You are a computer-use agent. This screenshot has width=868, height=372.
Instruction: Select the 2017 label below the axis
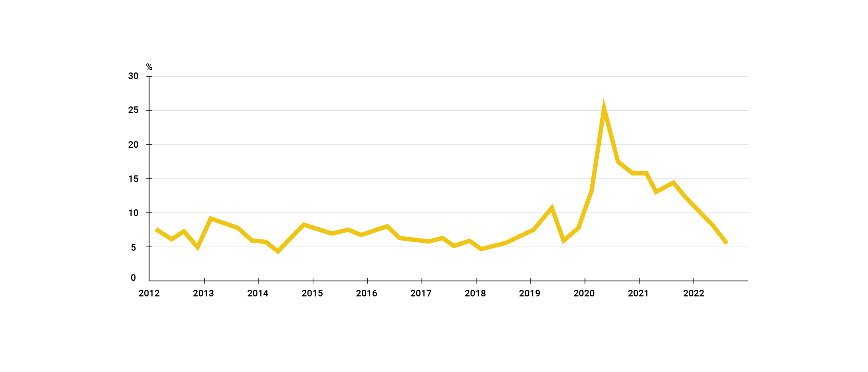tap(421, 294)
